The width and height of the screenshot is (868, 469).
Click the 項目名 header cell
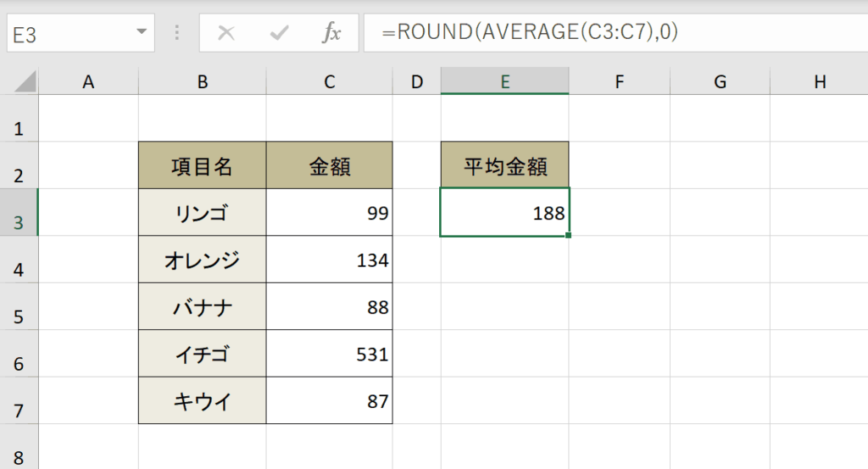click(x=202, y=165)
